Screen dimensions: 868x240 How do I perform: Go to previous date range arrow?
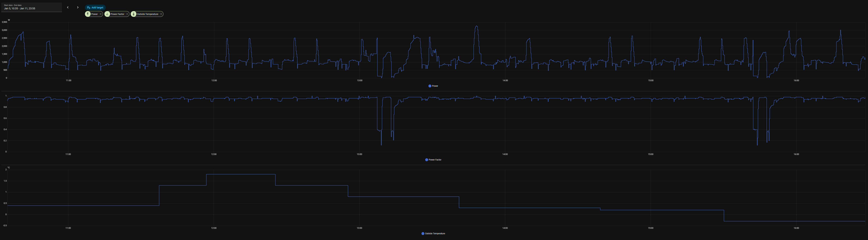tap(68, 7)
